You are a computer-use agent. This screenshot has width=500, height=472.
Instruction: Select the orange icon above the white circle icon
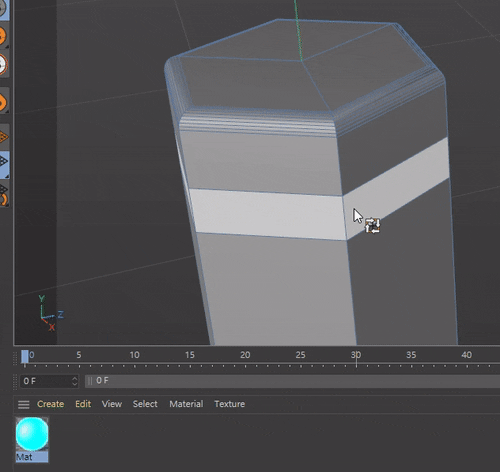coord(3,36)
